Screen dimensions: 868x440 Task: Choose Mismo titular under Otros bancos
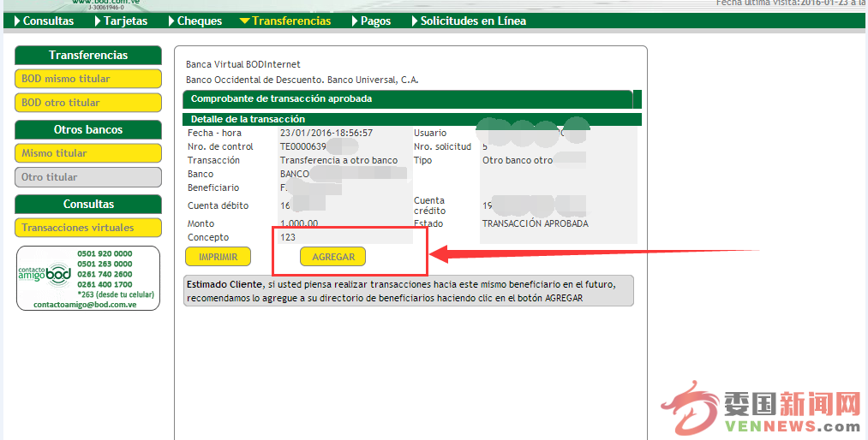88,153
